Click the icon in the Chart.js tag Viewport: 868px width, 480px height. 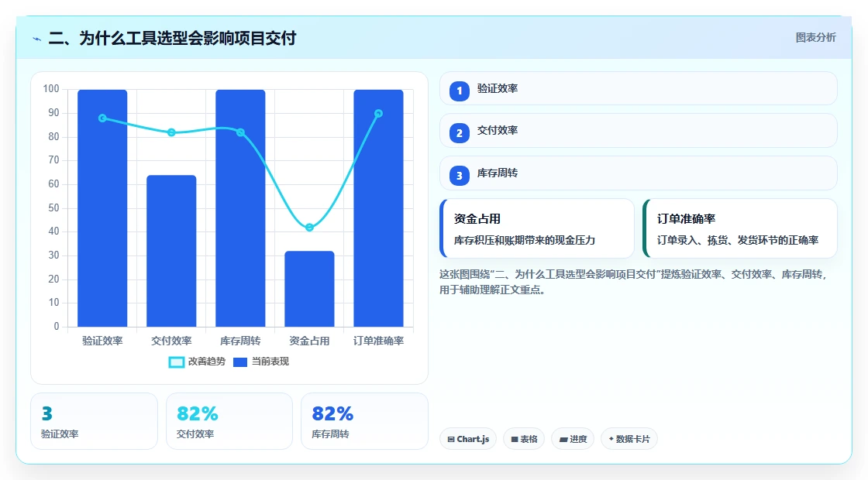[451, 439]
